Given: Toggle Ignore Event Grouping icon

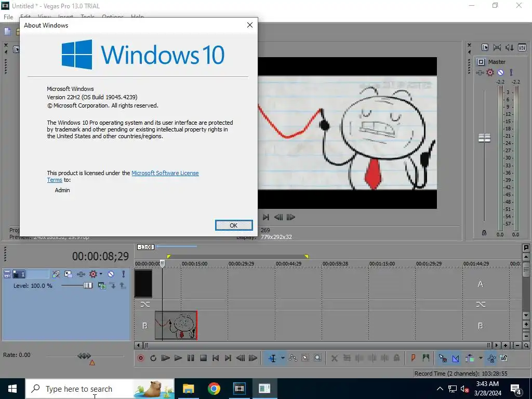Looking at the screenshot, I should [x=504, y=358].
